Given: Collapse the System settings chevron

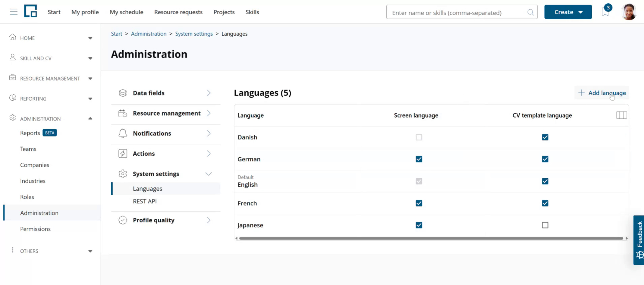Looking at the screenshot, I should [209, 174].
